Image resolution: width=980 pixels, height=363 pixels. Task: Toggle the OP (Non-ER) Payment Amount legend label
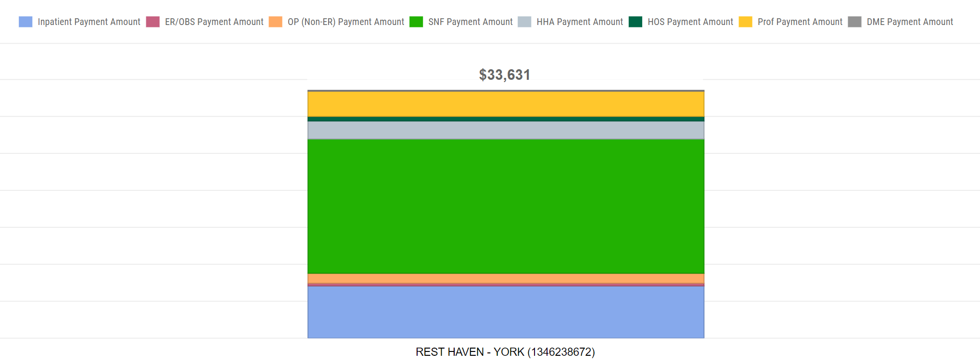[x=346, y=22]
